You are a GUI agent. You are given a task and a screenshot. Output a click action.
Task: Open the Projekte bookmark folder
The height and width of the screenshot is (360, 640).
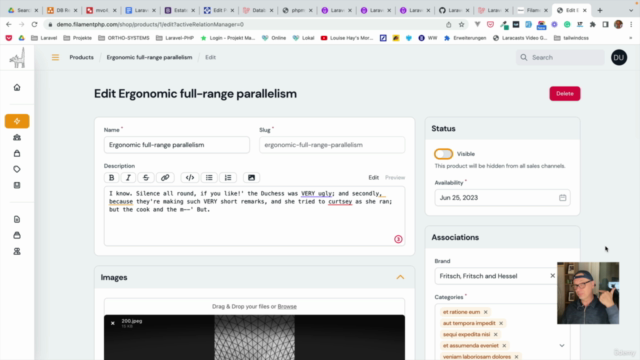(x=78, y=38)
